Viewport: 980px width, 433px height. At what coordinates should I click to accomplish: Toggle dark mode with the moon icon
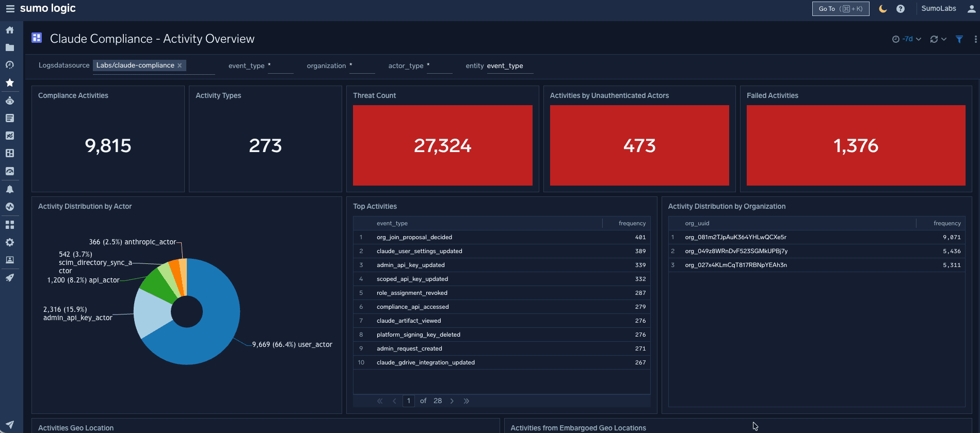(x=883, y=9)
